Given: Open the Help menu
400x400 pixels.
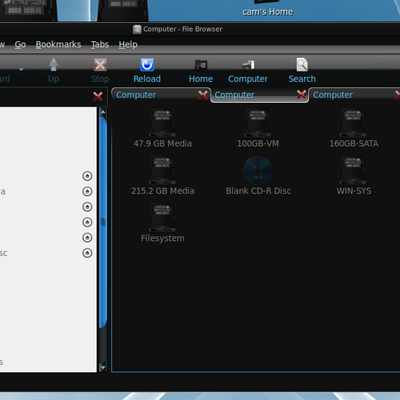Looking at the screenshot, I should coord(128,44).
